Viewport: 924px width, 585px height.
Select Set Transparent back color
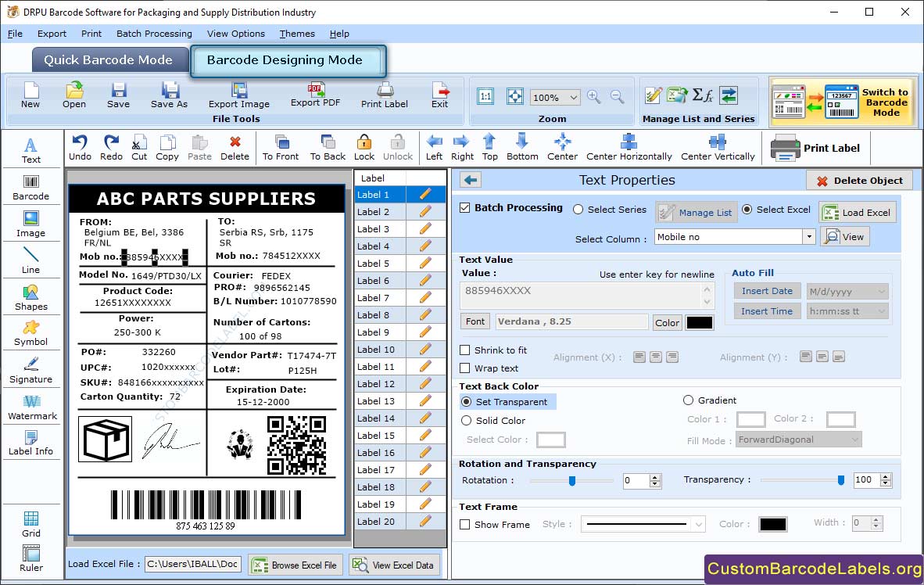[x=467, y=401]
